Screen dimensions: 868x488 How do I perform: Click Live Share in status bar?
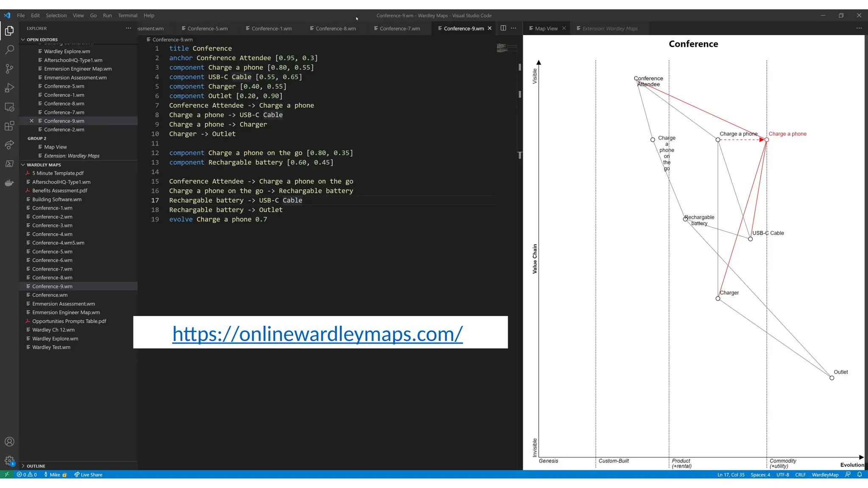pos(88,474)
